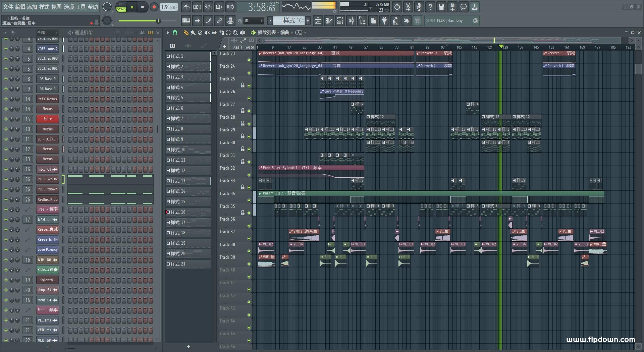
Task: Toggle playlist magnet snap icon
Action: point(175,33)
